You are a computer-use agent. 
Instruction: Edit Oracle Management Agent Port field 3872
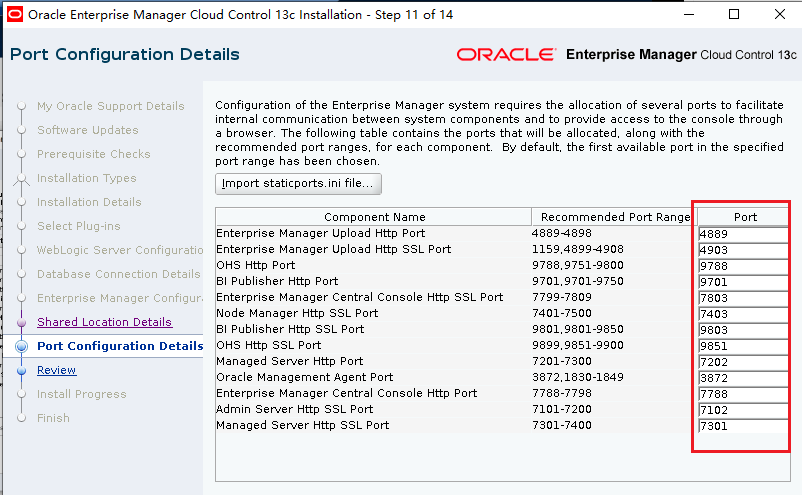pos(743,378)
